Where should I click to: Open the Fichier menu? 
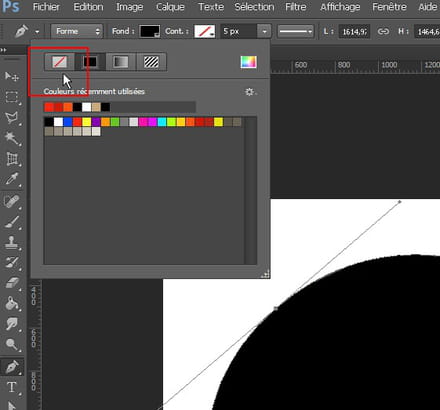pos(46,7)
